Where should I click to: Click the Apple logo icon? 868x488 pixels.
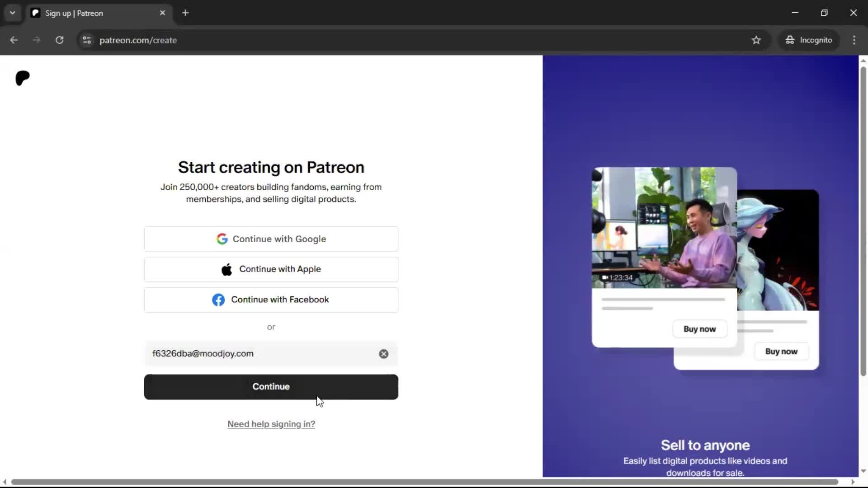pos(226,269)
